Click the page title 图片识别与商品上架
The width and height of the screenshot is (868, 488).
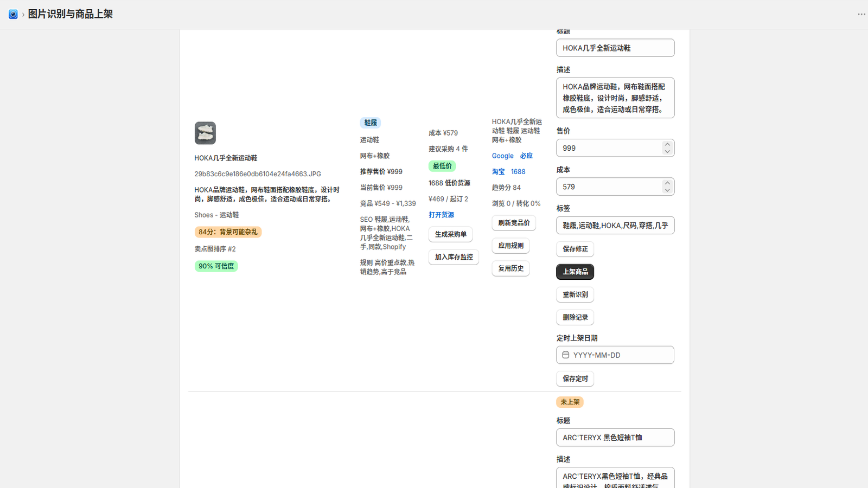tap(71, 14)
